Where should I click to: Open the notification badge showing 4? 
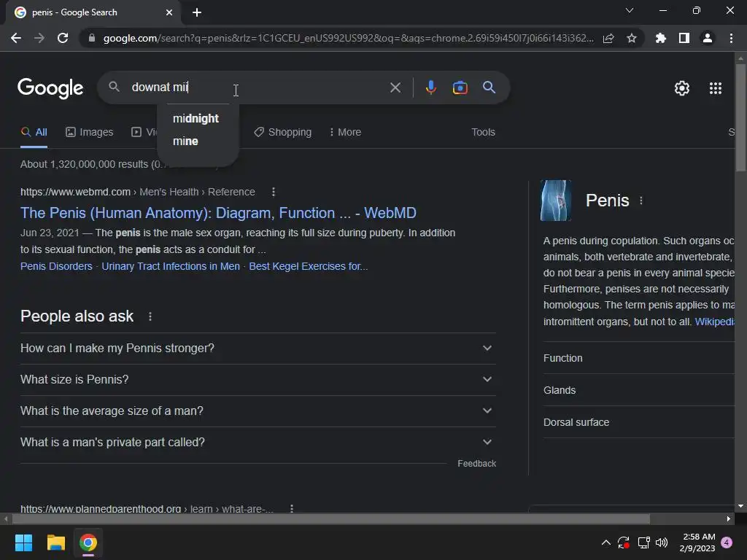coord(727,542)
